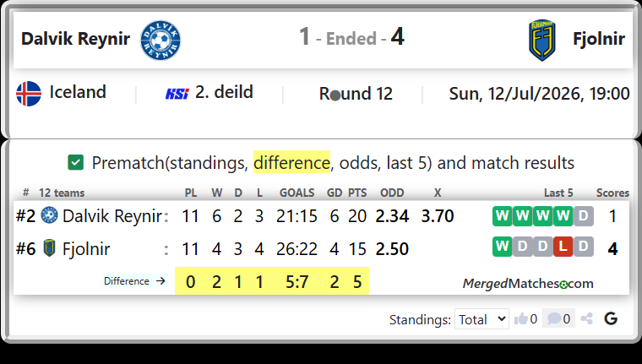
Task: Click the Google G icon
Action: pos(611,318)
